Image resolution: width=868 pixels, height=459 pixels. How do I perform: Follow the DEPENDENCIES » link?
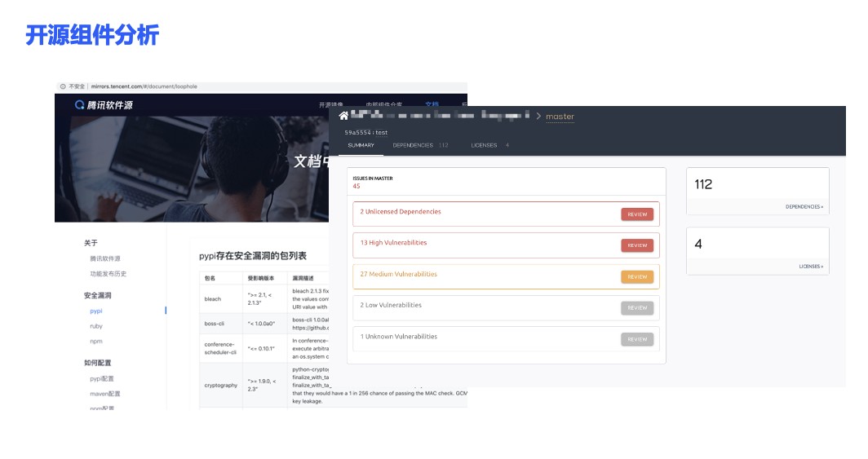[x=804, y=207]
